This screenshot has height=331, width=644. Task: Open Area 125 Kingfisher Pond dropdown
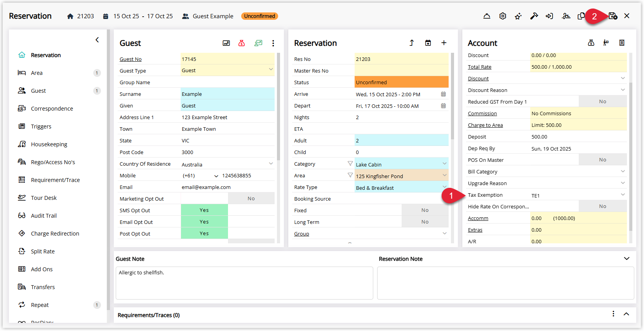[444, 175]
